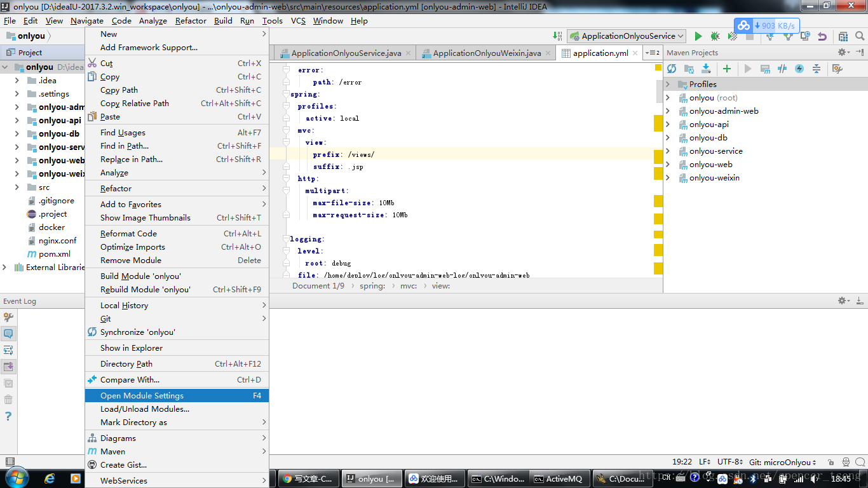The width and height of the screenshot is (868, 488).
Task: Choose Show in Explorer from the context menu
Action: click(x=177, y=348)
